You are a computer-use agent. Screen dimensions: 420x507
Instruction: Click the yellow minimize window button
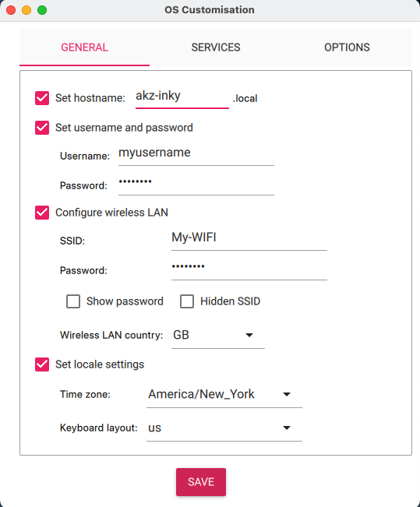(x=26, y=10)
